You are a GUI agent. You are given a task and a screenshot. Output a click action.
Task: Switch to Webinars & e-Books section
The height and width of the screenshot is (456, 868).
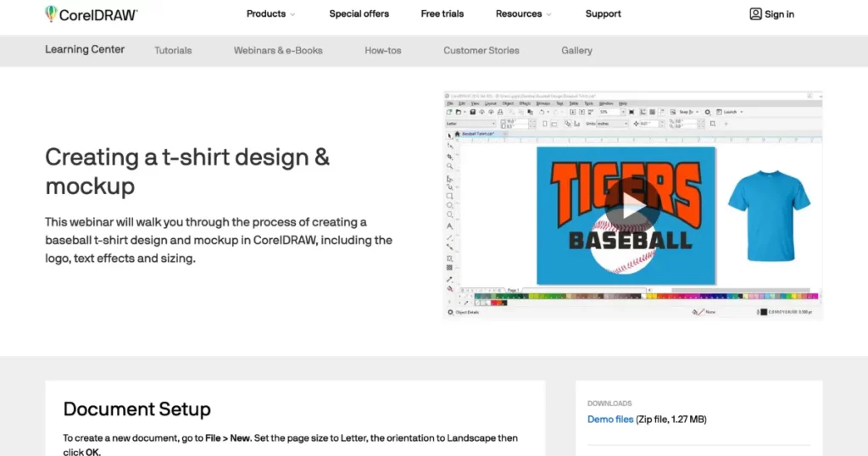[278, 51]
